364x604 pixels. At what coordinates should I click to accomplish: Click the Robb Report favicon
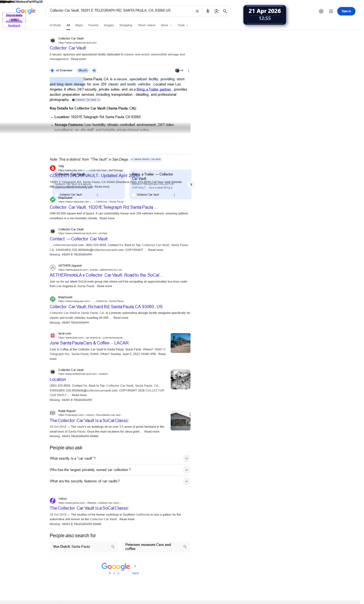click(53, 413)
